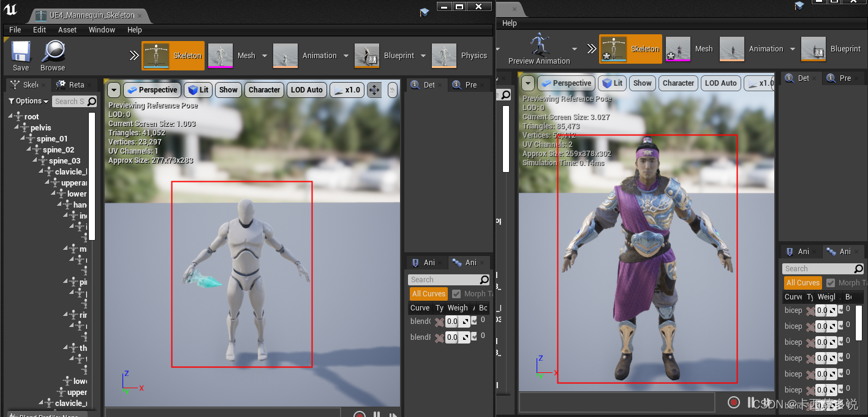This screenshot has height=417, width=868.
Task: Click the double-chevron icon left of Skeleton, left window
Action: click(134, 56)
